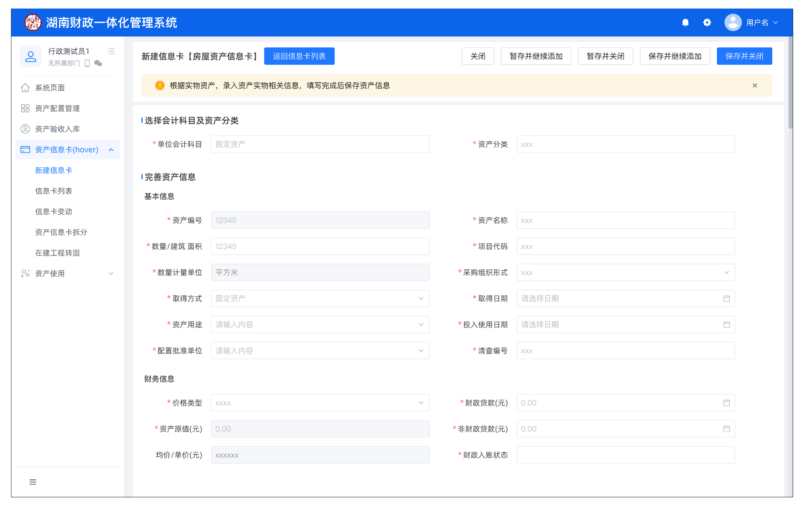Open the calendar icon in 取得日期 field

tap(726, 298)
